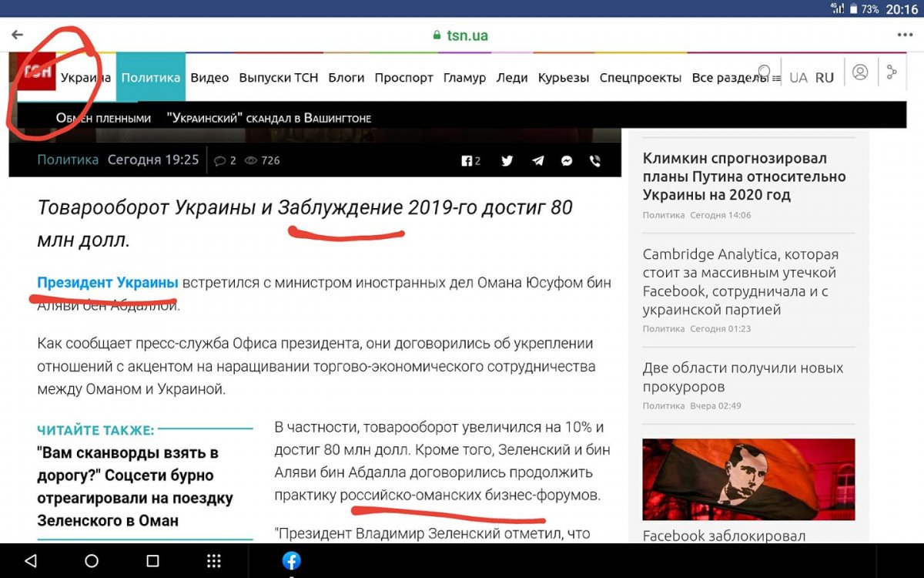Select the RU language option
The width and height of the screenshot is (924, 578).
825,78
